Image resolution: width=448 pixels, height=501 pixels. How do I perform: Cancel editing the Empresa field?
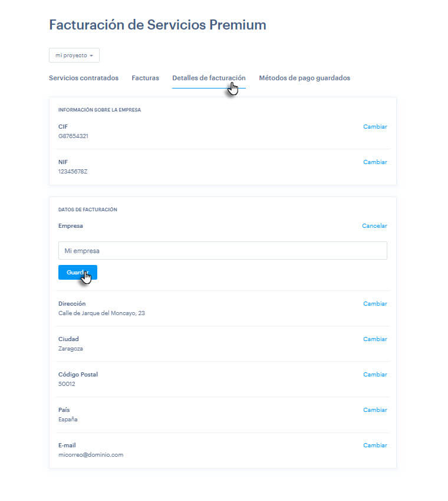click(374, 226)
